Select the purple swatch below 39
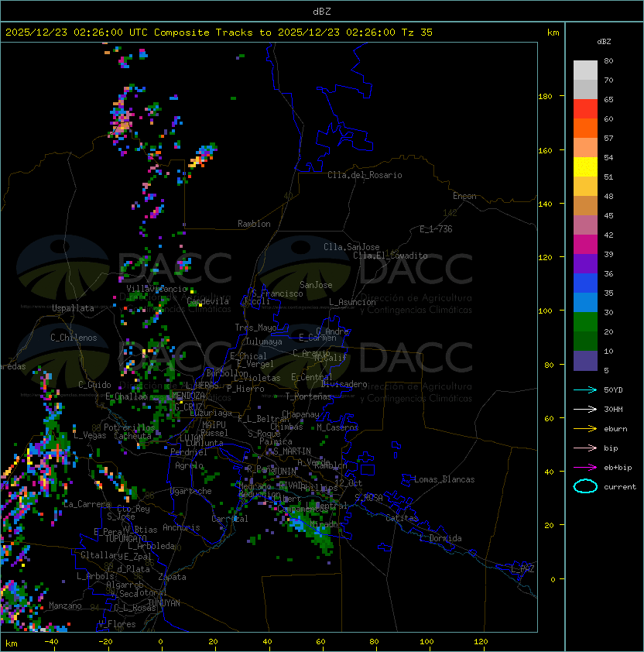 pos(585,263)
